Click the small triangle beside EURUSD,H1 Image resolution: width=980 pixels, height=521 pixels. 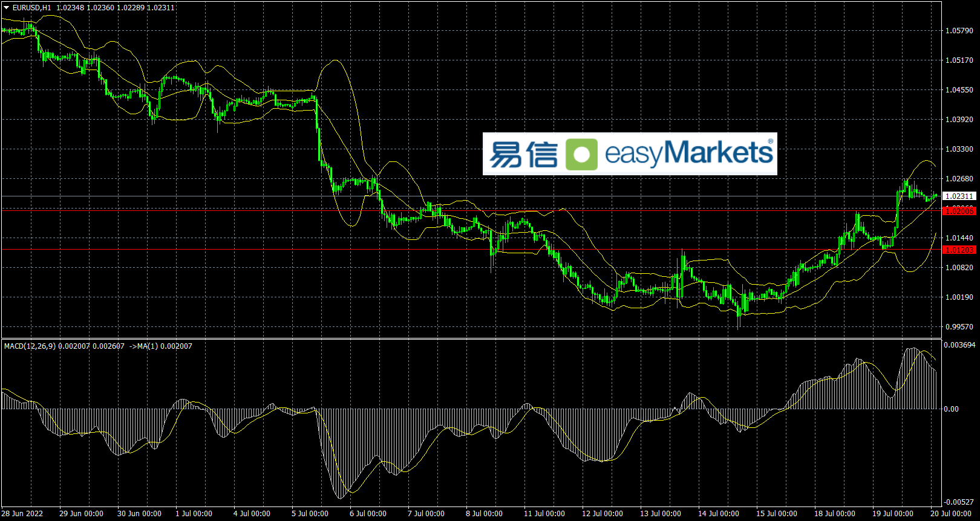click(x=7, y=8)
